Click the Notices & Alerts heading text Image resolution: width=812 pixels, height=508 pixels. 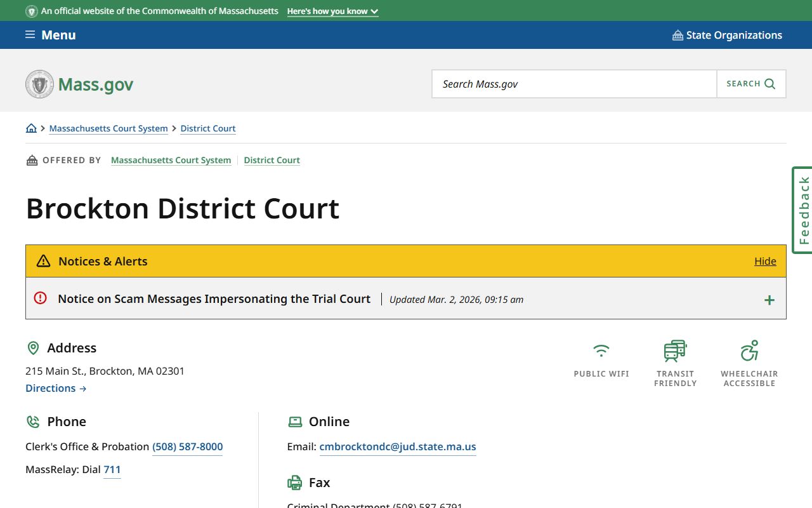[103, 261]
